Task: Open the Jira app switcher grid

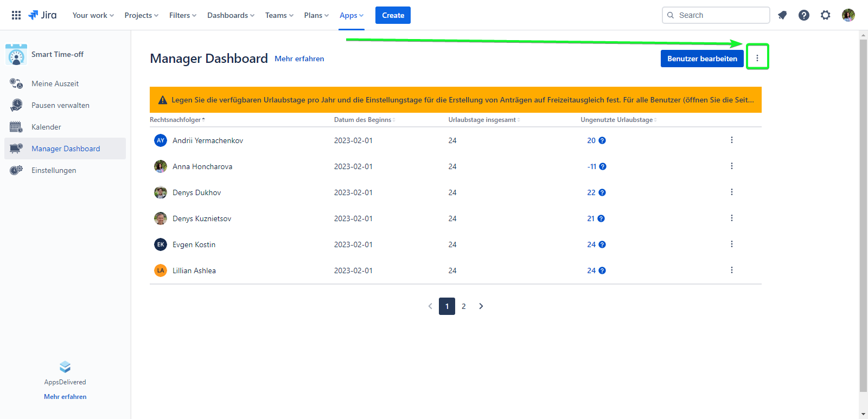Action: (16, 15)
